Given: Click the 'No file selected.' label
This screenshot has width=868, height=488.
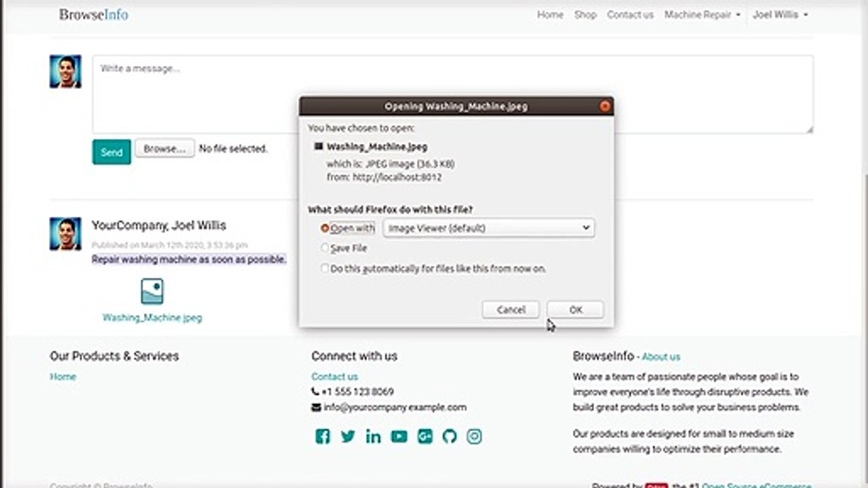Looking at the screenshot, I should pos(233,149).
